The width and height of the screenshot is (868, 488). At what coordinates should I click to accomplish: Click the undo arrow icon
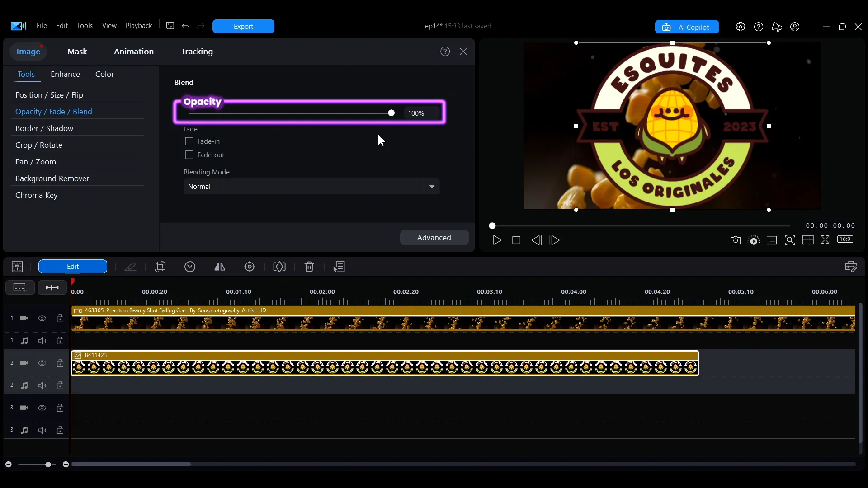pos(185,26)
